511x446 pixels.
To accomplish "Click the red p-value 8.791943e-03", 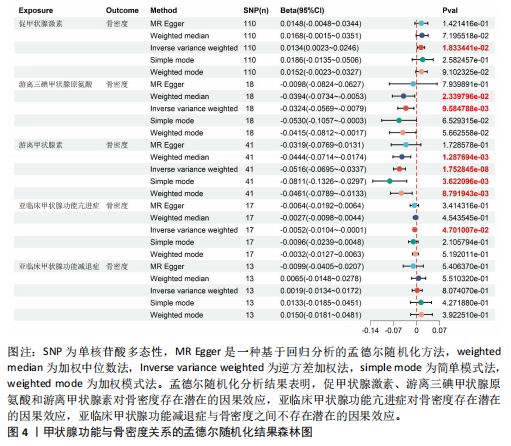I will pyautogui.click(x=465, y=194).
